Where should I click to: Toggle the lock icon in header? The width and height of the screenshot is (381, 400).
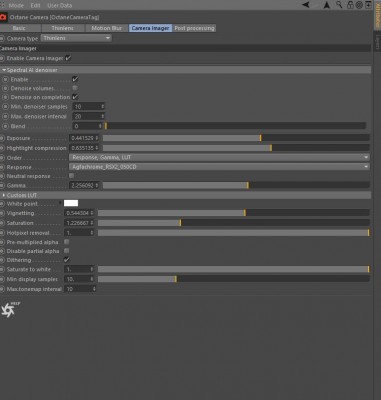[350, 5]
